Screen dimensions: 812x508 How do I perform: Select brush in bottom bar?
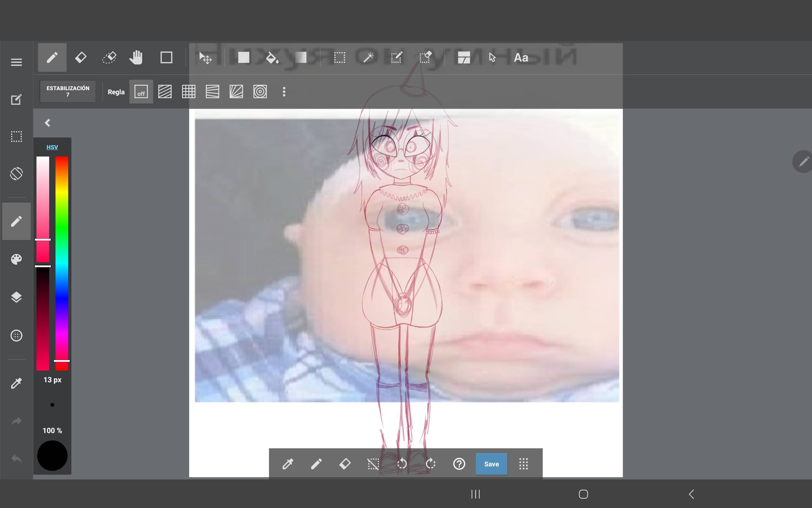point(317,464)
